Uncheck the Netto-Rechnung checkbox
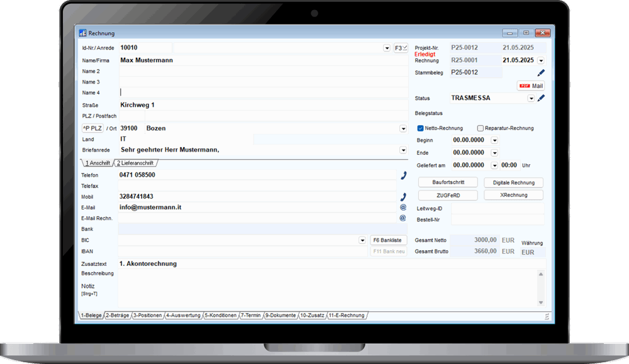This screenshot has width=629, height=364. (x=421, y=128)
